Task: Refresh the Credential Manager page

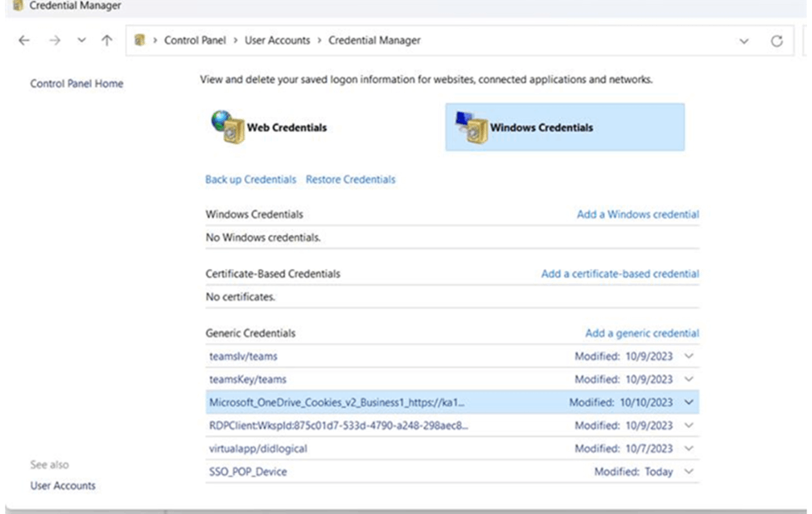Action: pyautogui.click(x=776, y=40)
